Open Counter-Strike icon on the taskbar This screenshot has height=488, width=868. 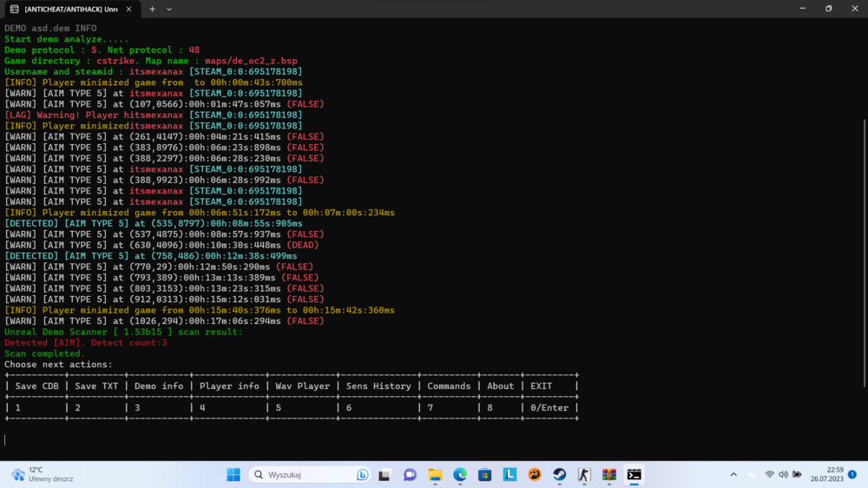(584, 475)
